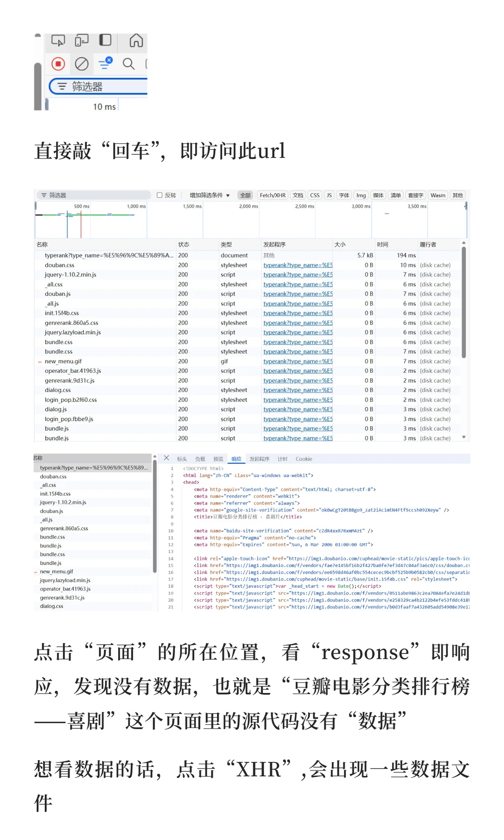Filter requests by 字体
Screen dimensions: 504x840
344,195
